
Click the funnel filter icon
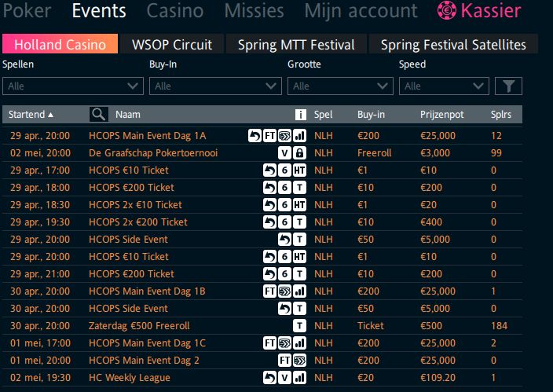point(508,86)
